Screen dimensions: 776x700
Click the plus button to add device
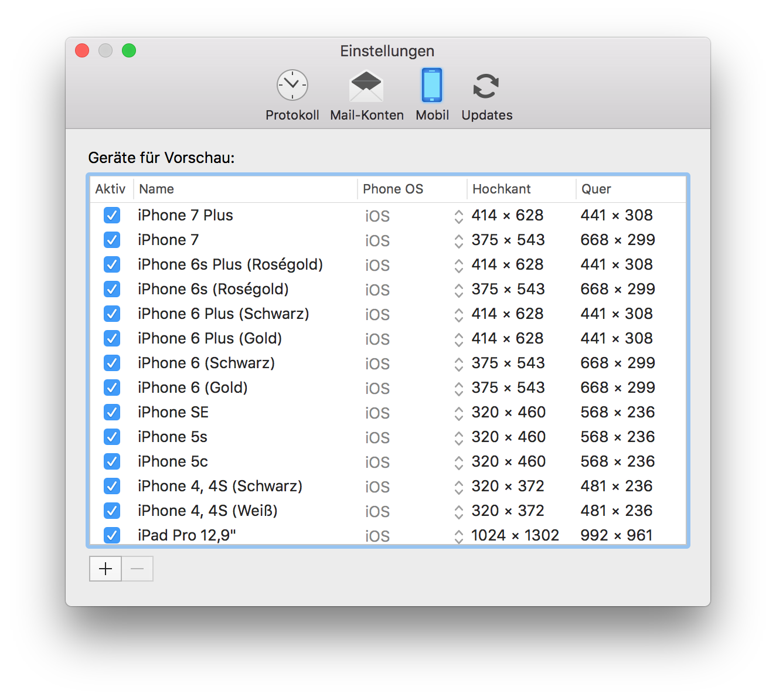click(105, 569)
